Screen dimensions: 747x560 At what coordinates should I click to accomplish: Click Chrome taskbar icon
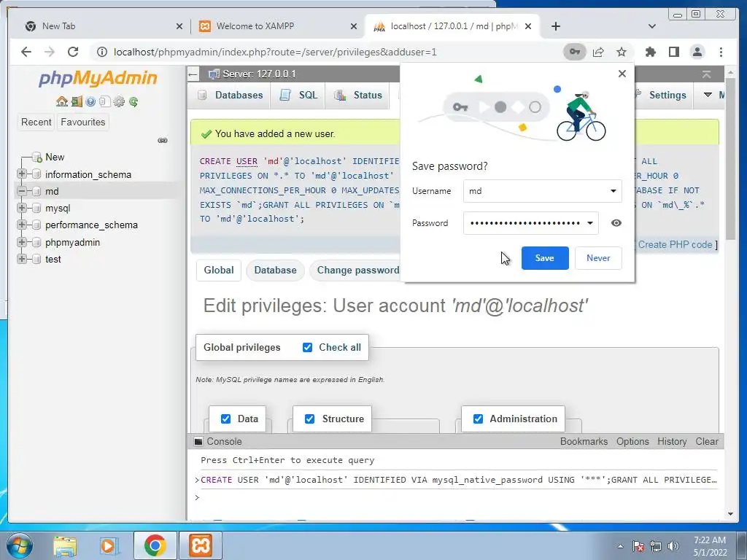[155, 545]
